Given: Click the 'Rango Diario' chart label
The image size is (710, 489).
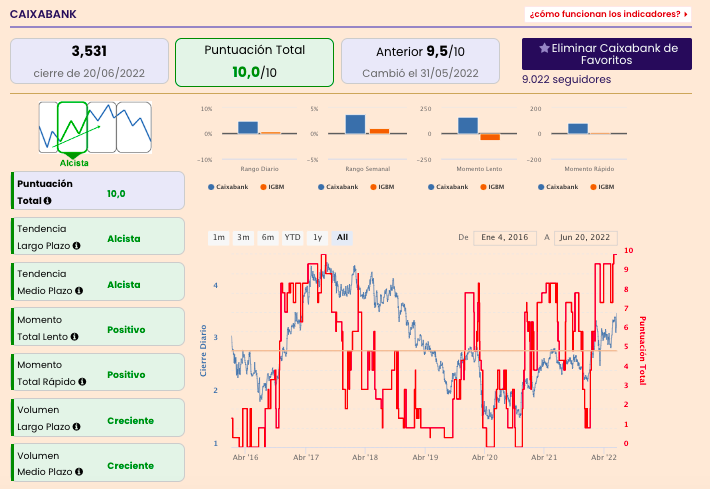Looking at the screenshot, I should pyautogui.click(x=259, y=169).
